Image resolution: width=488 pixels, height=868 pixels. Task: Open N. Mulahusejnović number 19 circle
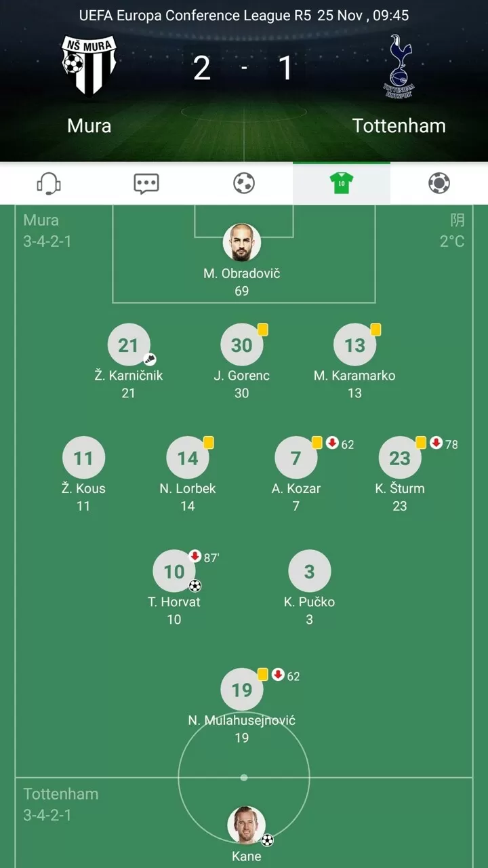pos(242,690)
